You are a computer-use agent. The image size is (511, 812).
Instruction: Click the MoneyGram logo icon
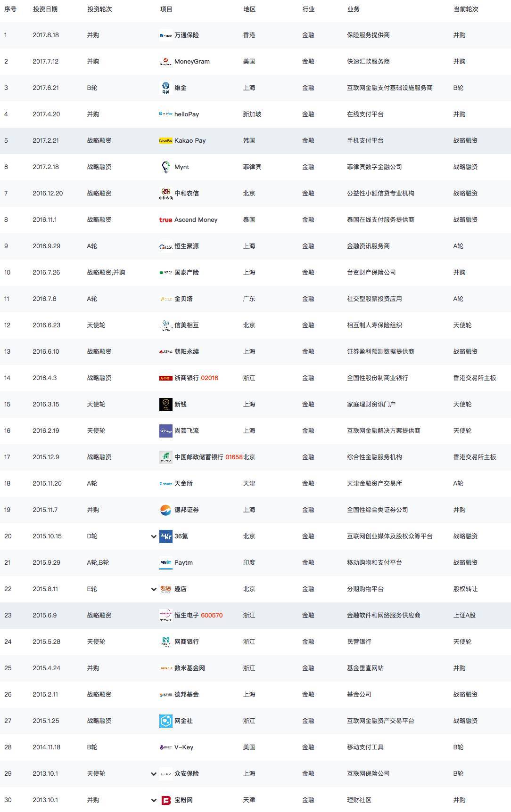coord(165,62)
